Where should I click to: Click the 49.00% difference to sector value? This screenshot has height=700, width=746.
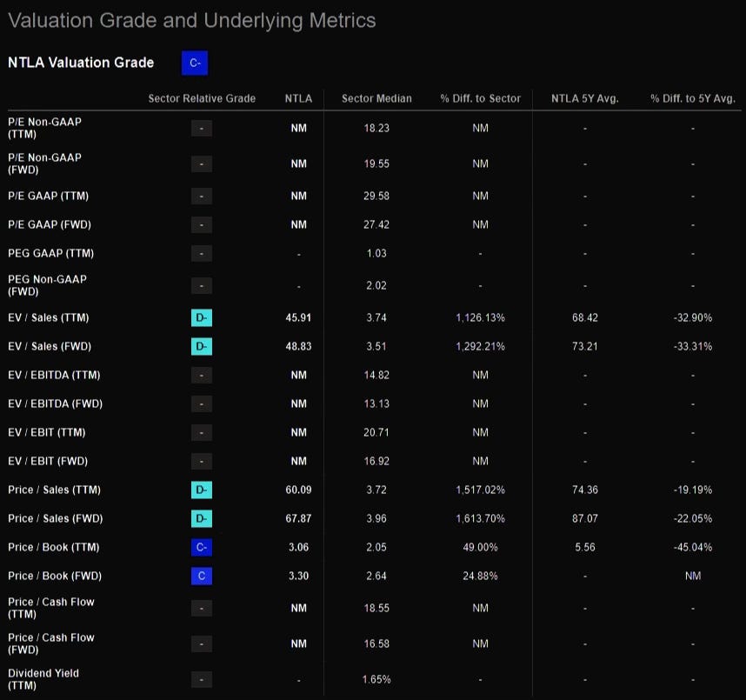click(x=481, y=547)
